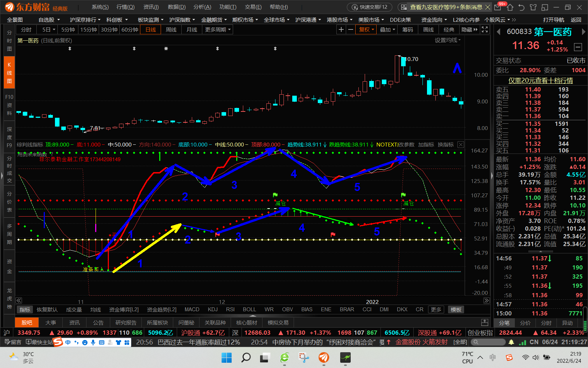Open 复权 adjustment dropdown
588x368 pixels.
pos(366,30)
